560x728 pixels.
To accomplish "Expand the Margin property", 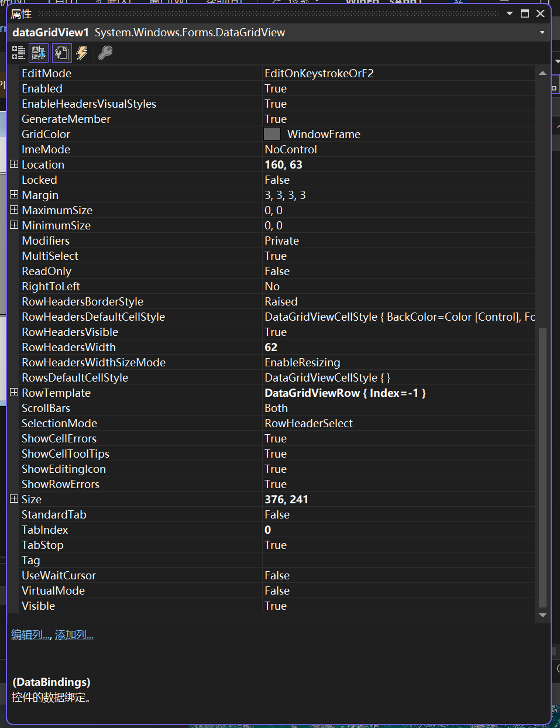I will [x=13, y=195].
